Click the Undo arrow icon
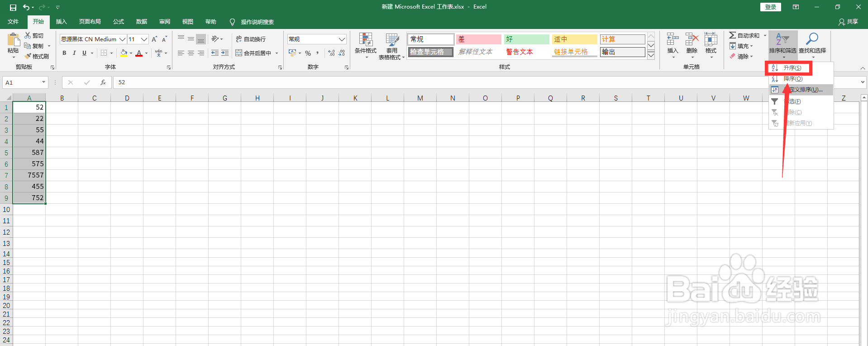Screen dimensions: 868x346 26,7
